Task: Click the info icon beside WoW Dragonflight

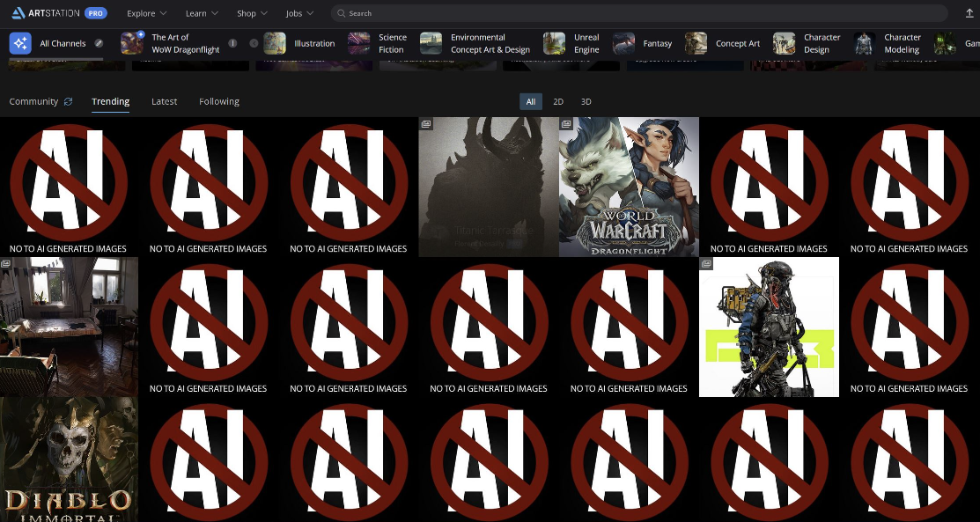Action: click(x=232, y=43)
